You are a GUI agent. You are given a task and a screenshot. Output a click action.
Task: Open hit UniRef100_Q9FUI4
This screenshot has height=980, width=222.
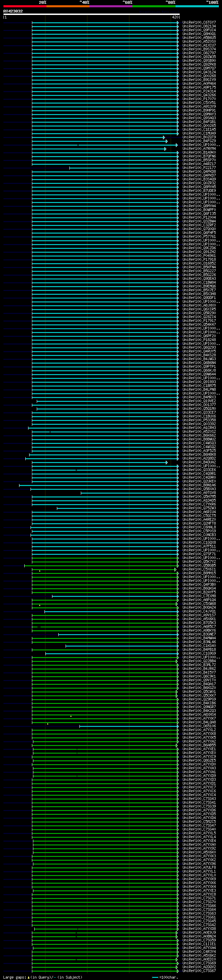pyautogui.click(x=199, y=30)
